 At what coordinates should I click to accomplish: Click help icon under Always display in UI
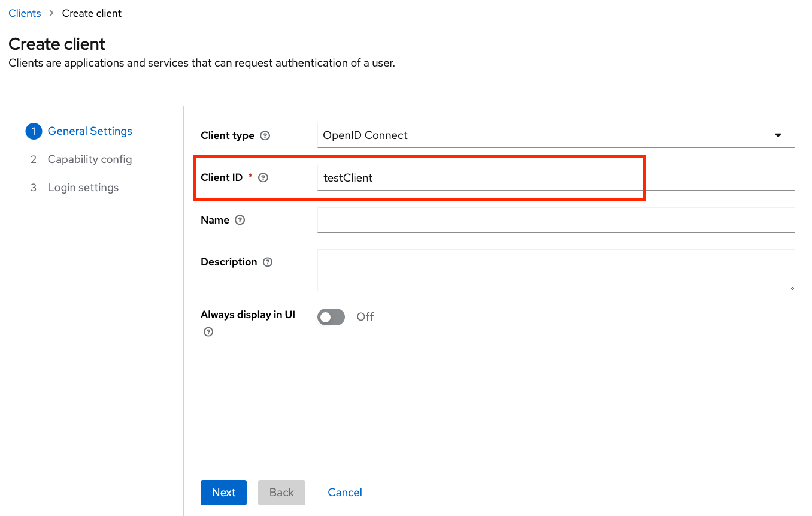pos(208,332)
